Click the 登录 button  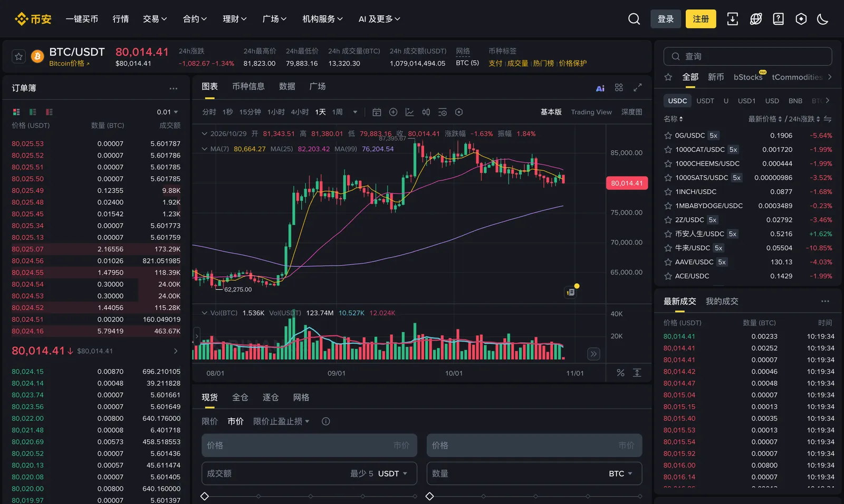666,19
